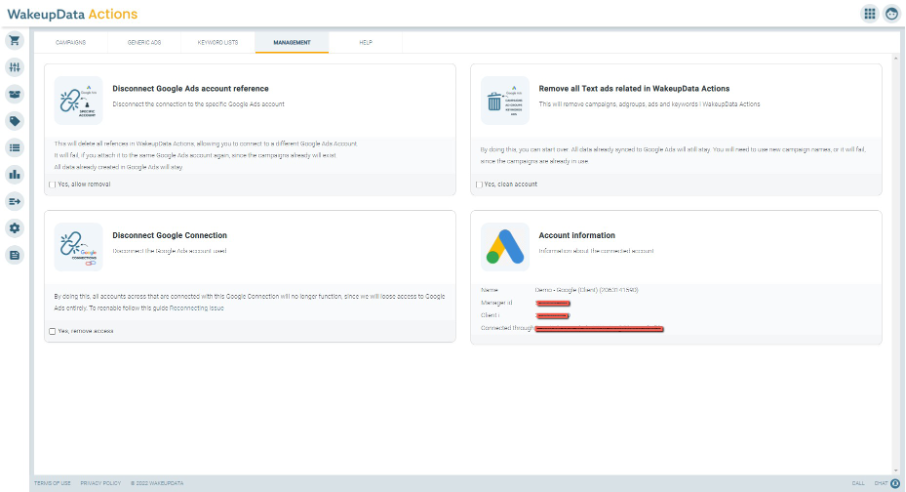This screenshot has width=906, height=492.
Task: Click 'Disconnect Google Ads account reference' heading
Action: (x=190, y=89)
